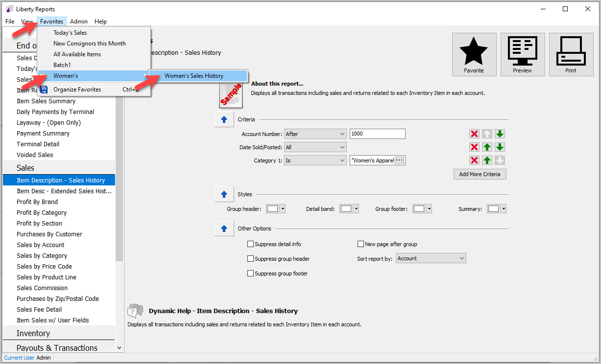Viewport: 601px width, 364px height.
Task: Collapse the Other Options section arrow button
Action: coord(224,228)
